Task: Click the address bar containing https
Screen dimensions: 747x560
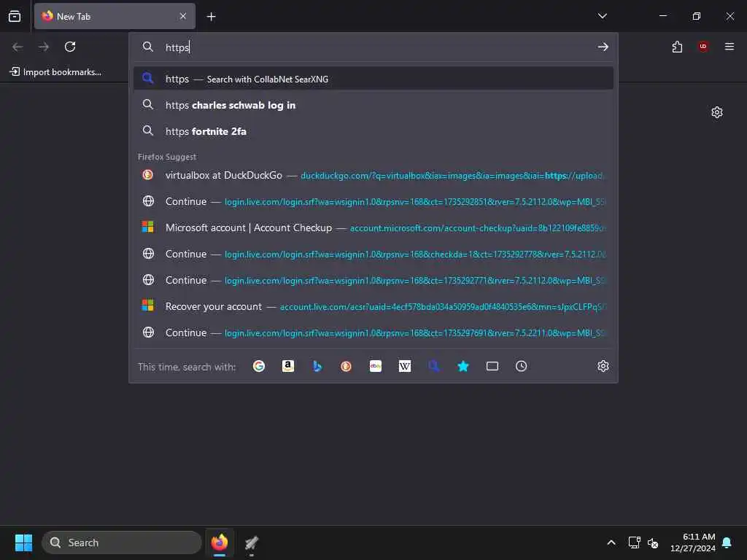Action: [373, 47]
